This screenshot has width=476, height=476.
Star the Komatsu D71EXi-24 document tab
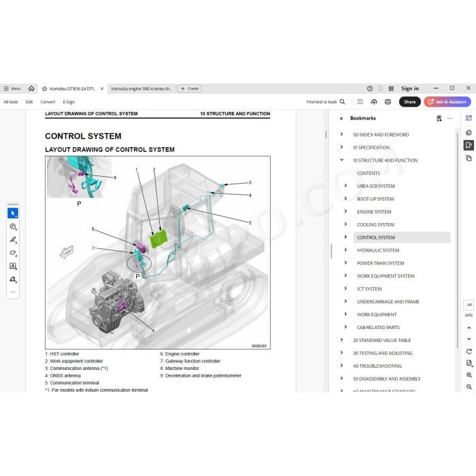coord(45,88)
